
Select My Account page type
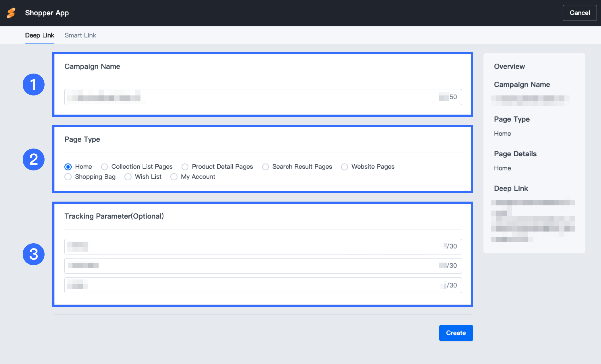(x=174, y=177)
